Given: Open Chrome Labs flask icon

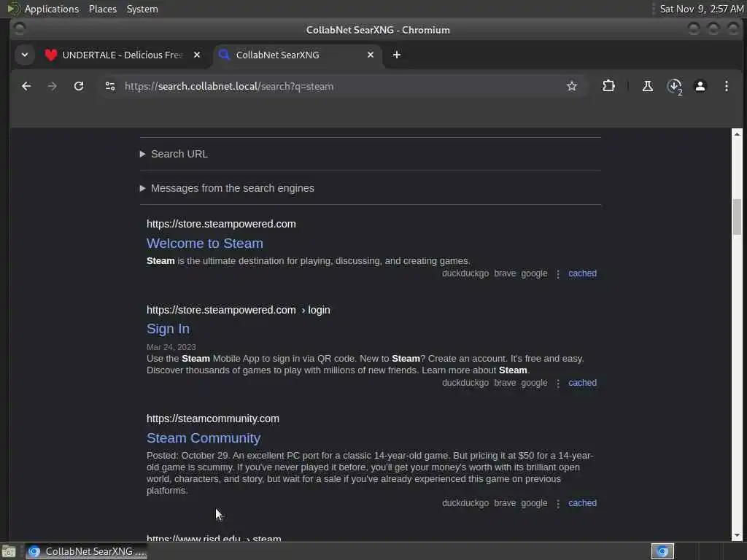Looking at the screenshot, I should (648, 86).
